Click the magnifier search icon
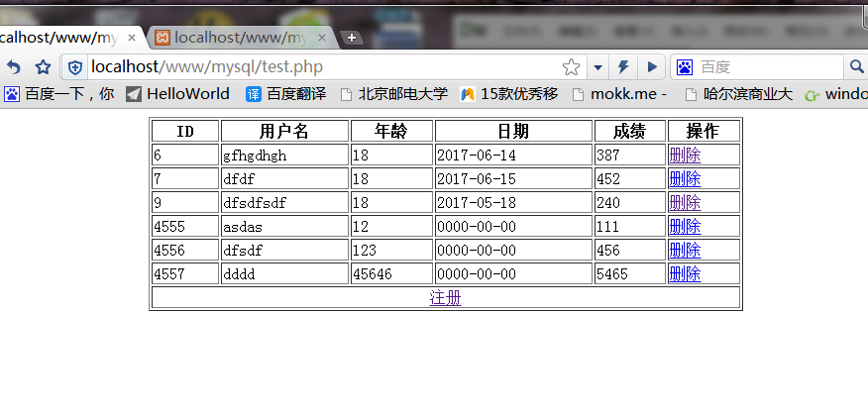868x419 pixels. [x=856, y=67]
